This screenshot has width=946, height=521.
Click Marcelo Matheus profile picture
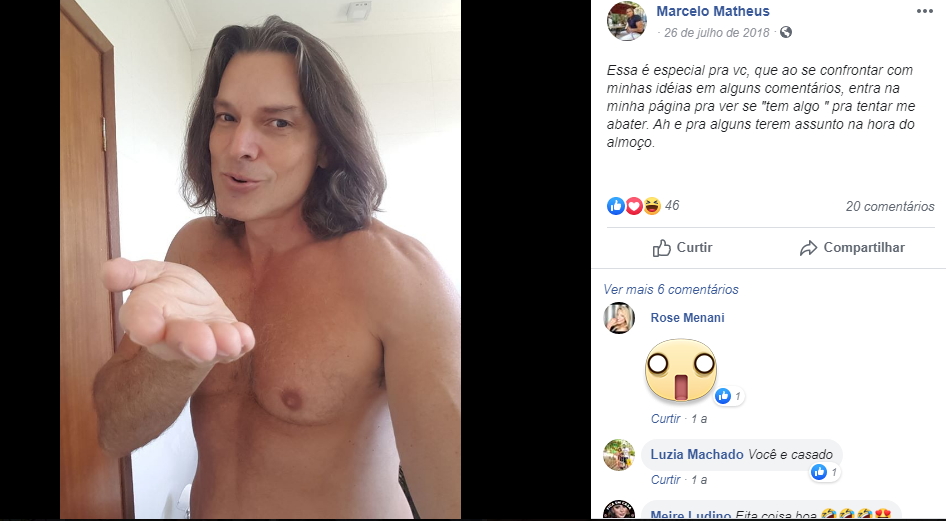coord(627,21)
